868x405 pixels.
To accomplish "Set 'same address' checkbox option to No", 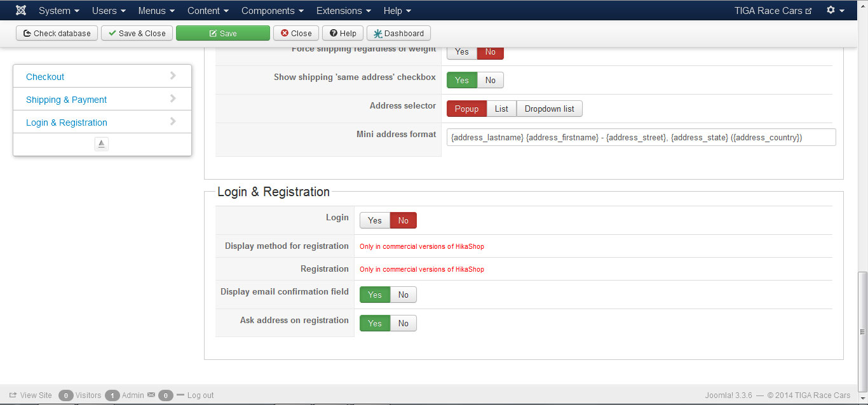I will tap(490, 80).
